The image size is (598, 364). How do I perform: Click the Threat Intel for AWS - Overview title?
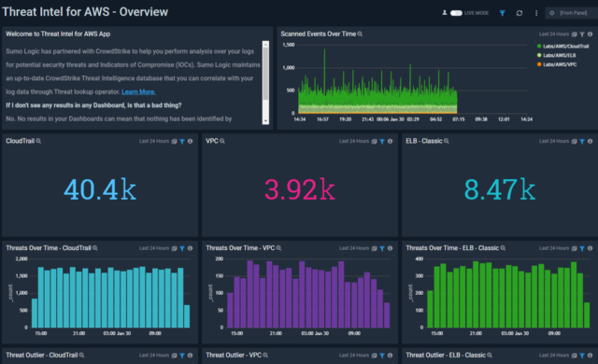pyautogui.click(x=85, y=12)
